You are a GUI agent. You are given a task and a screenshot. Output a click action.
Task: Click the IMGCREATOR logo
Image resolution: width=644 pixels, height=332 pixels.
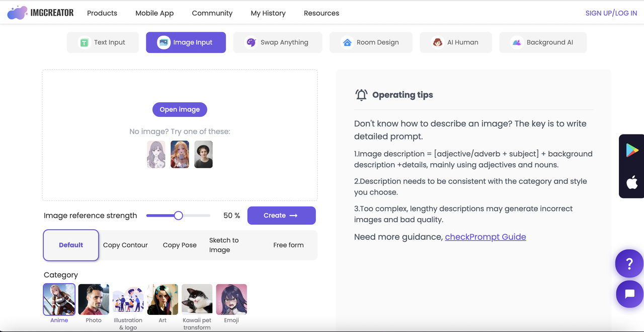click(40, 13)
